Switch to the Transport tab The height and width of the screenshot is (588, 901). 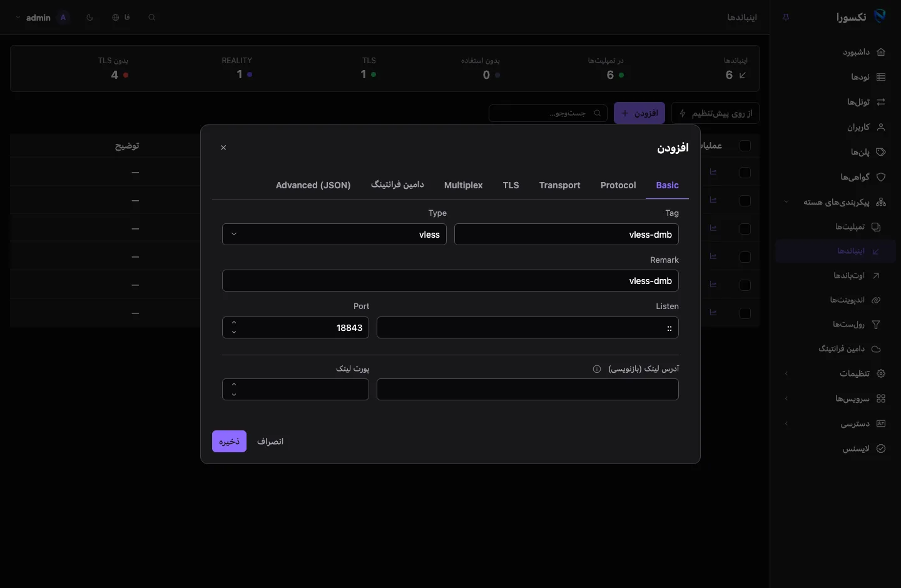(560, 185)
